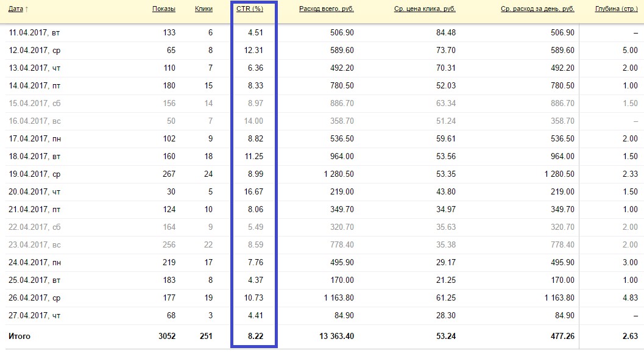Click total CTR value 8.22
Screen dimensions: 644x353
click(255, 336)
